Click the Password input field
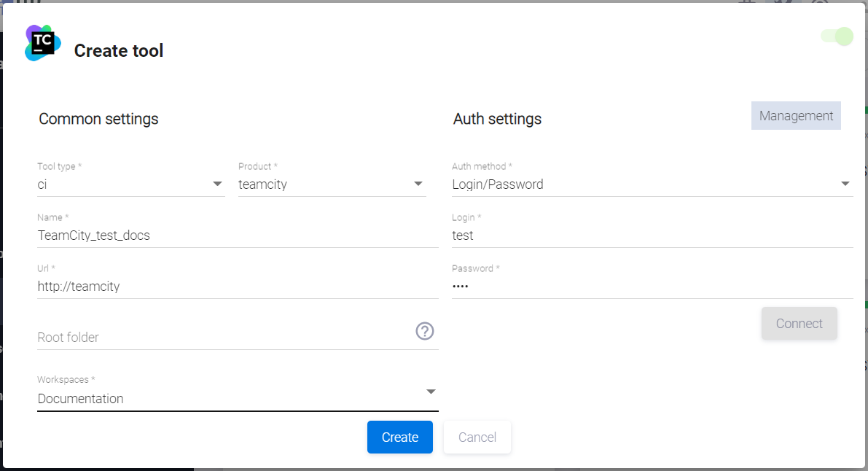 tap(652, 287)
